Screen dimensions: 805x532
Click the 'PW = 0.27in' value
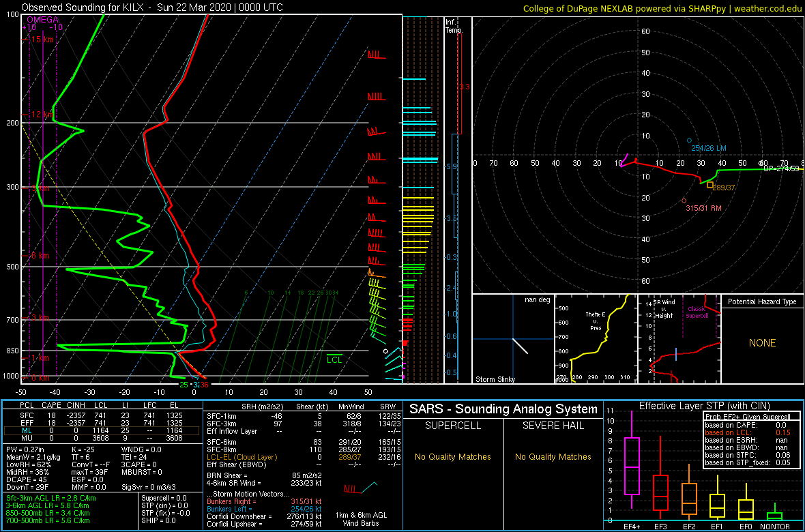point(25,449)
